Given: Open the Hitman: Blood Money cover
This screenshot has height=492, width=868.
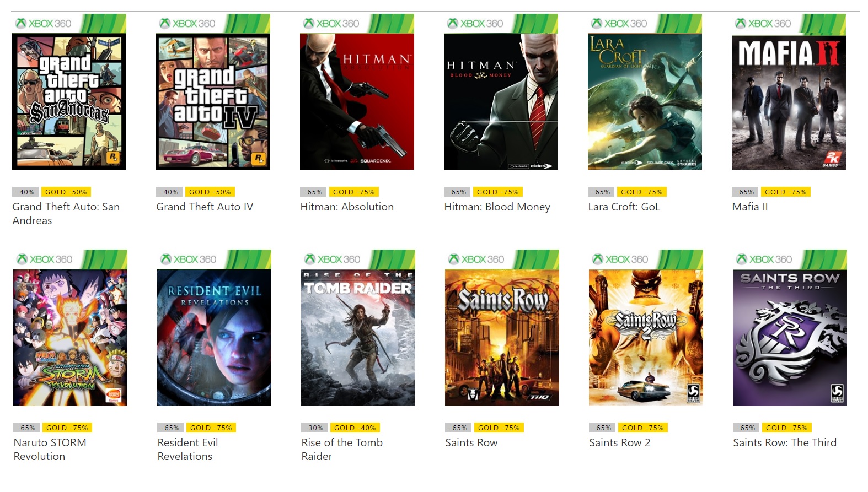Looking at the screenshot, I should (501, 101).
